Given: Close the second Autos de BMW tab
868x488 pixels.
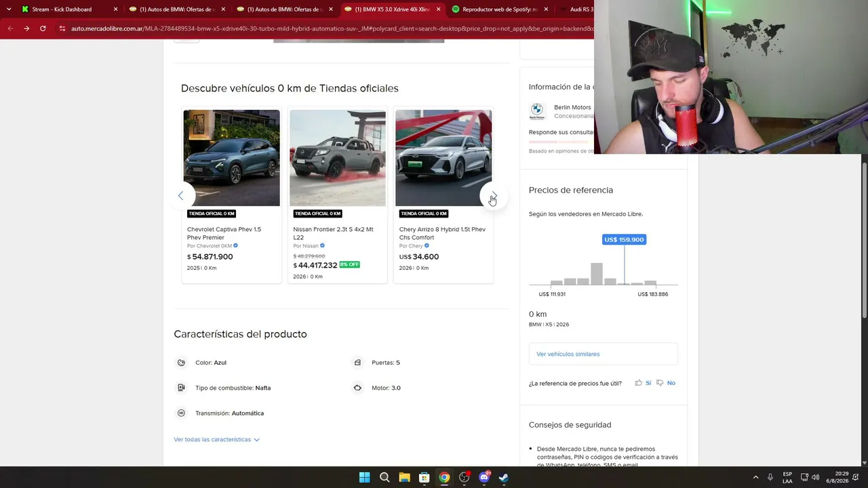Looking at the screenshot, I should point(331,9).
